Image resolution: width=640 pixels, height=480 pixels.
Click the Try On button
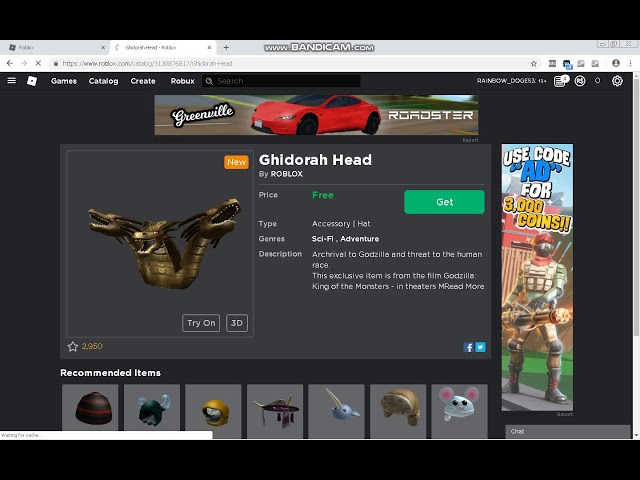click(x=201, y=323)
